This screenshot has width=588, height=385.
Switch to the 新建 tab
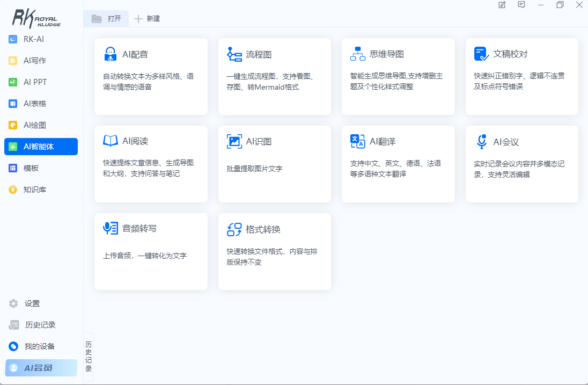click(147, 18)
